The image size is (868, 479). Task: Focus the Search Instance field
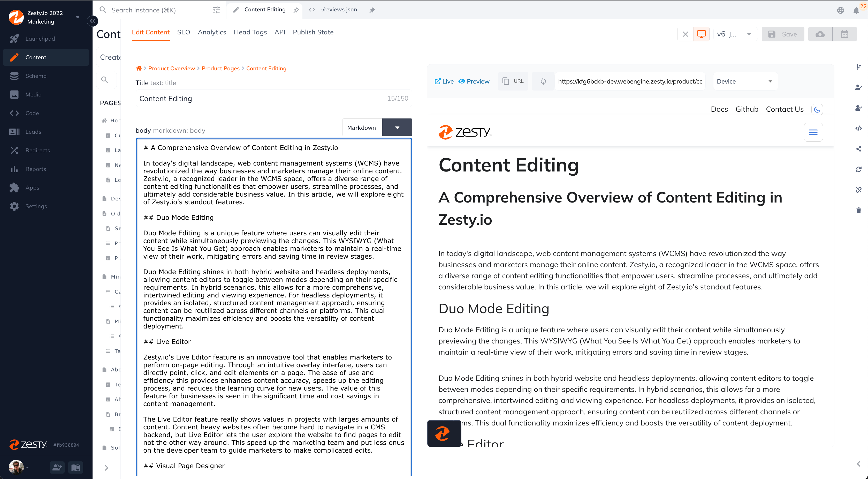158,10
